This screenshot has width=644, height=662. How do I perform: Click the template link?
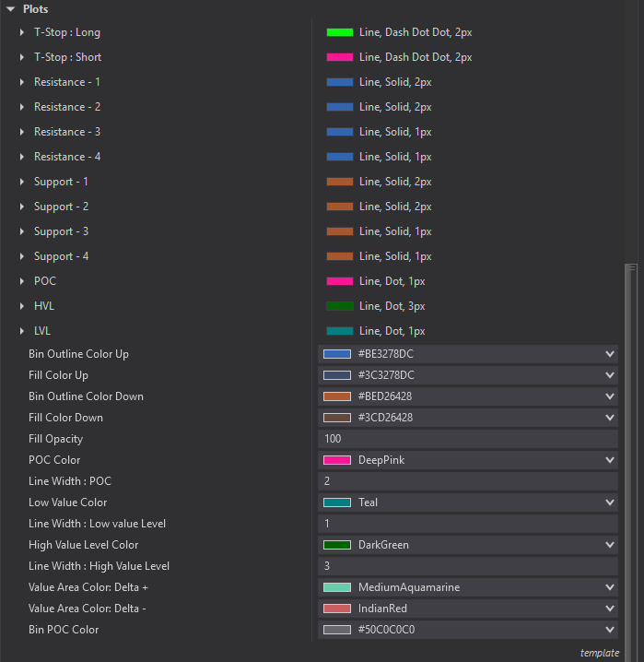tap(599, 653)
